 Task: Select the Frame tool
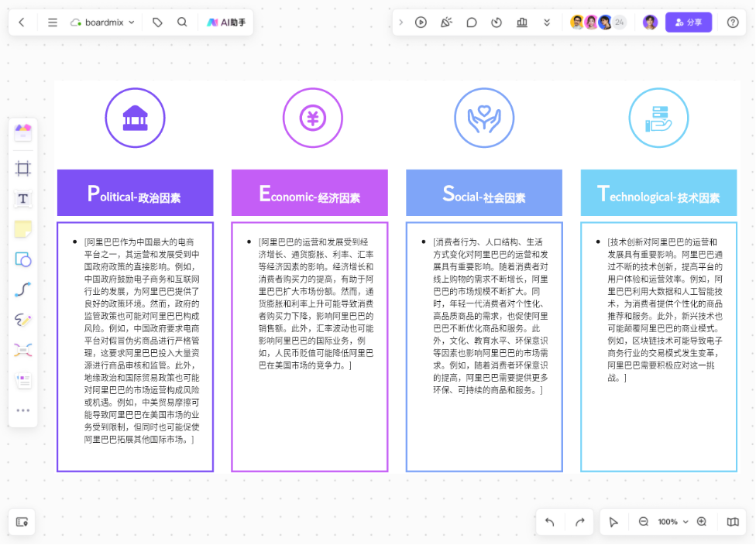[23, 168]
